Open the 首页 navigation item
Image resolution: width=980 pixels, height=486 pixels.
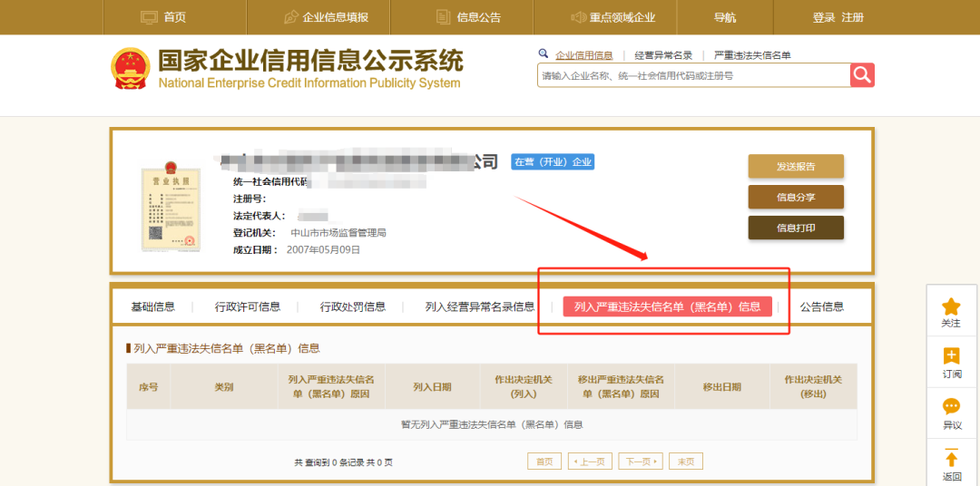point(175,17)
